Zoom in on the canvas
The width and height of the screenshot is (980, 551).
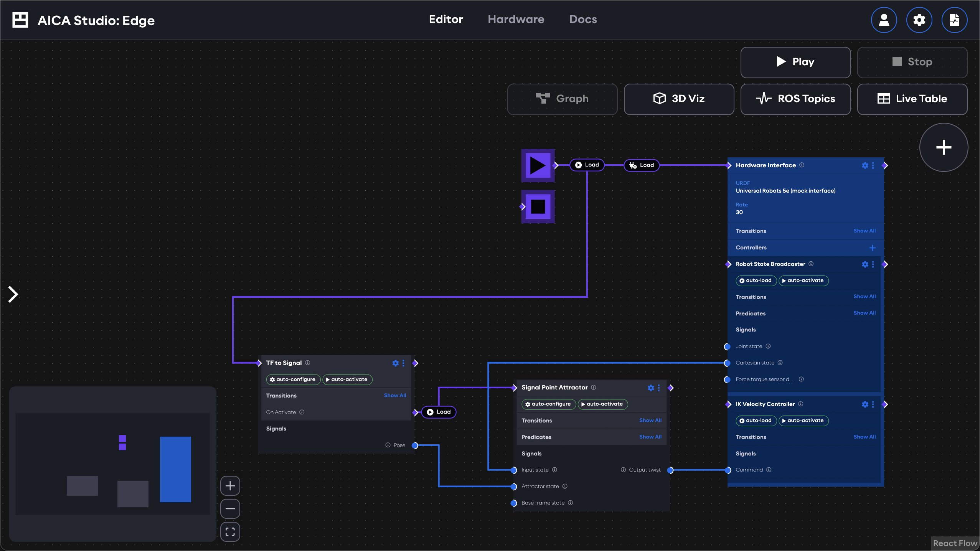coord(230,486)
